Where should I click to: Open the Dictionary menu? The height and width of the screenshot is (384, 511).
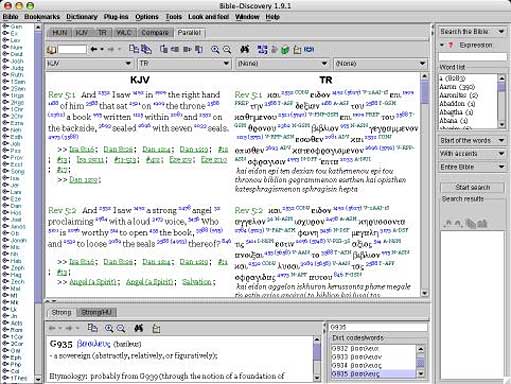point(82,17)
